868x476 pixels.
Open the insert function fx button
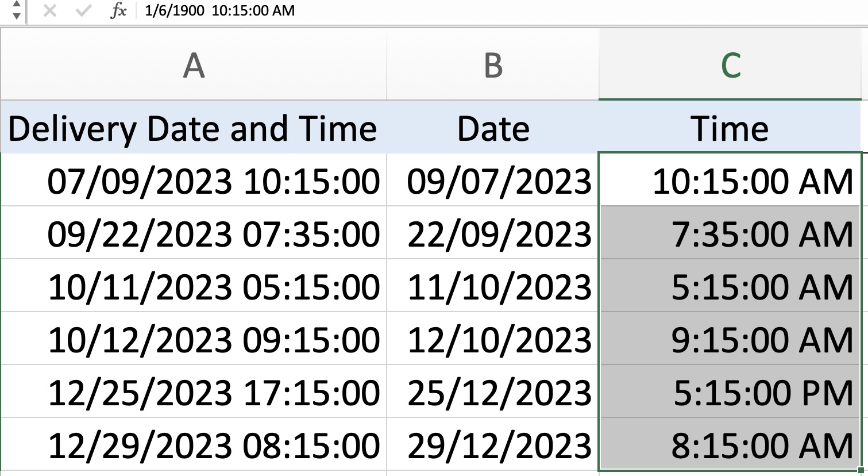pos(118,10)
